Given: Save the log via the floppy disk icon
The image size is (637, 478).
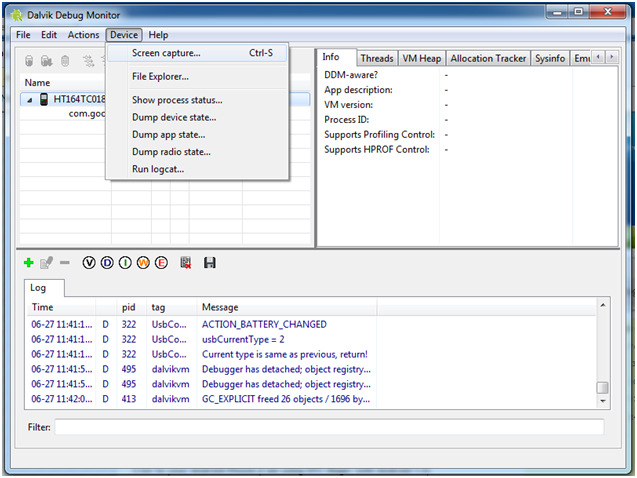Looking at the screenshot, I should click(210, 263).
